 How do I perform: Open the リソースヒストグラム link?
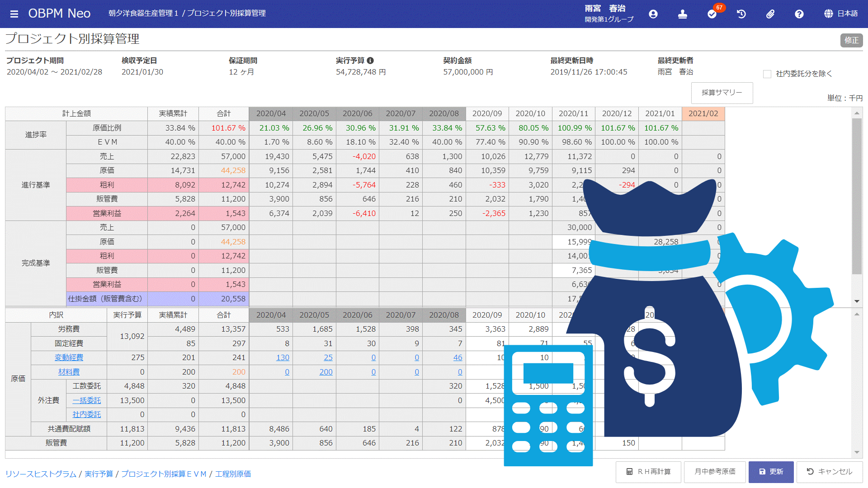[41, 474]
